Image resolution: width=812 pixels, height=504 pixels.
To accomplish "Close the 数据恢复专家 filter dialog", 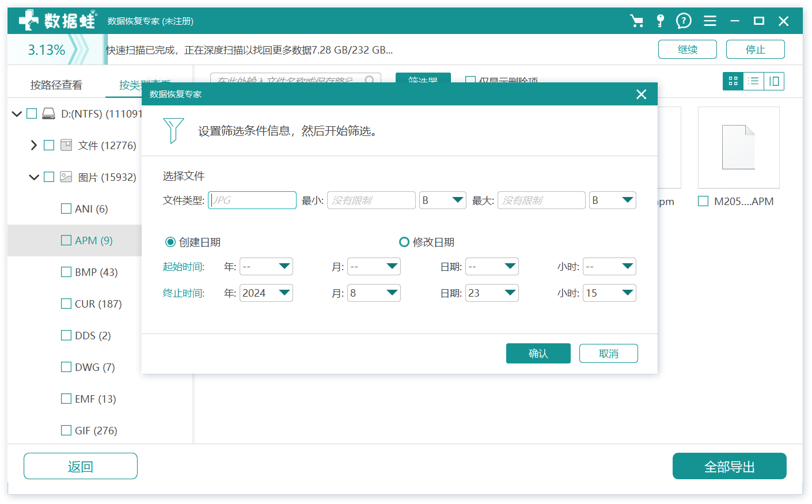I will (x=641, y=94).
